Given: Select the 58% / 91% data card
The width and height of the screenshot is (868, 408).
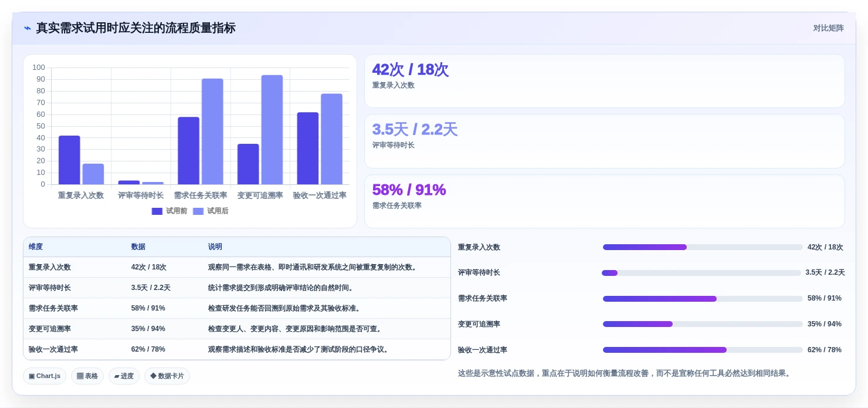Looking at the screenshot, I should pyautogui.click(x=605, y=201).
